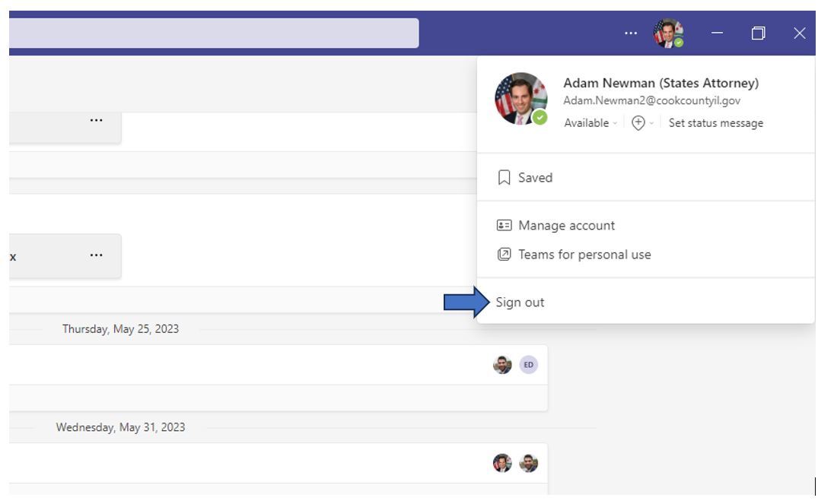Click Set status message

715,123
